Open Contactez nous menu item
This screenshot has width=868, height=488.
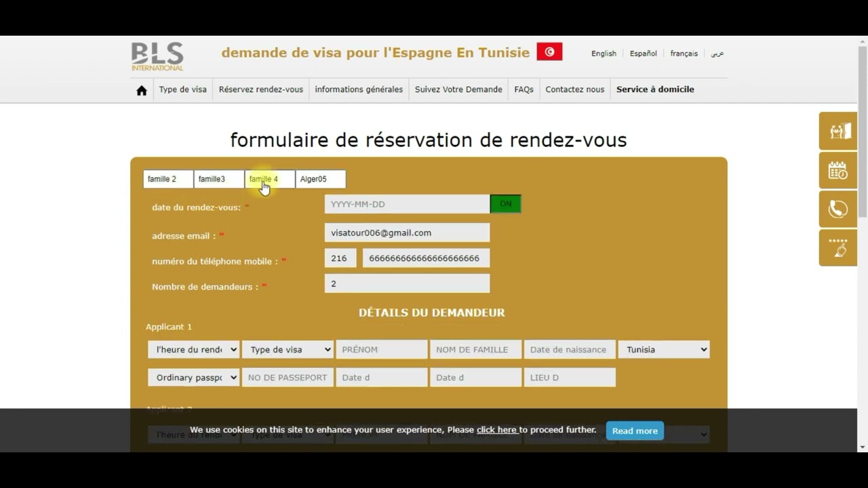(575, 89)
